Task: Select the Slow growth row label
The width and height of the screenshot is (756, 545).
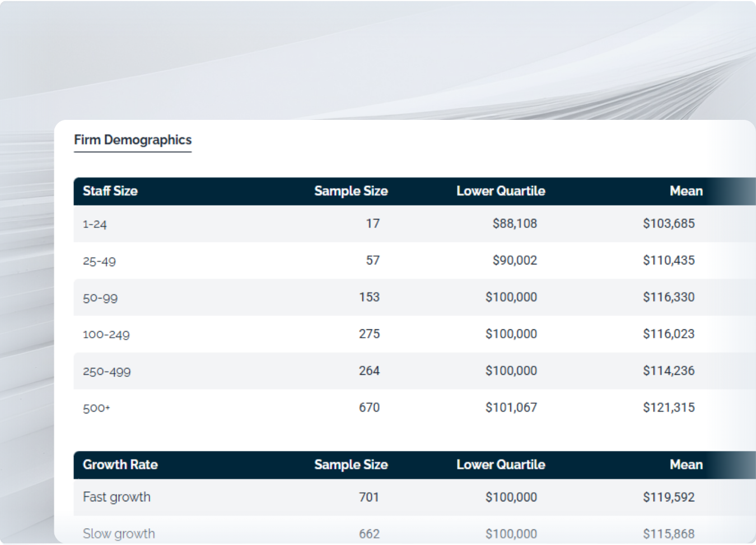Action: [x=119, y=534]
